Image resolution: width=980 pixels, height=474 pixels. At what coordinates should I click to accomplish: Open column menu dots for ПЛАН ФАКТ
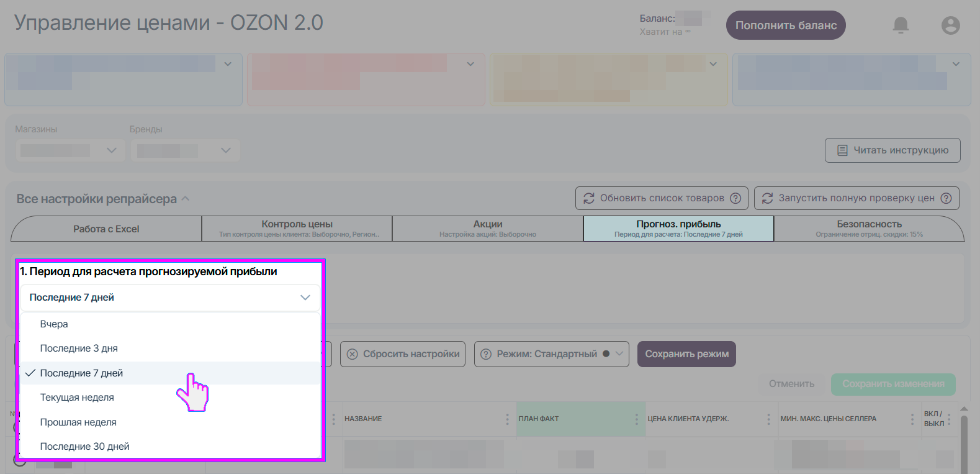click(636, 419)
